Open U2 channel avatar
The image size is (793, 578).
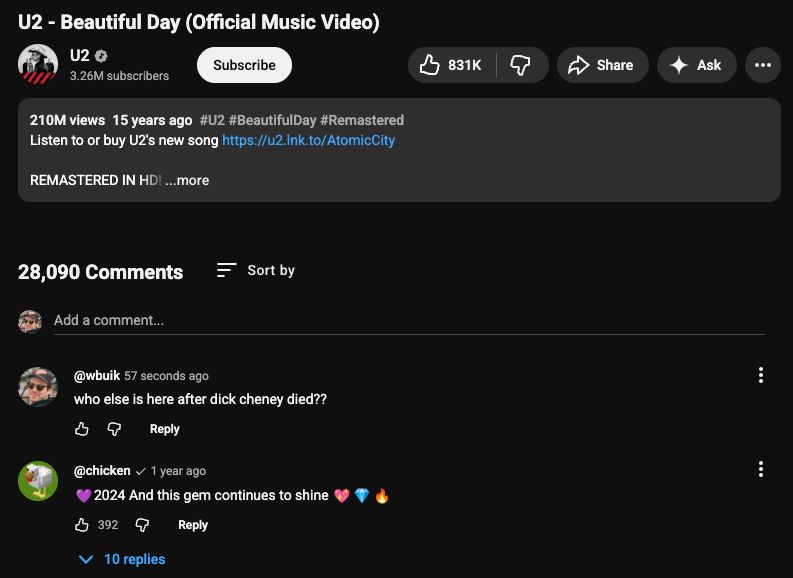tap(38, 65)
